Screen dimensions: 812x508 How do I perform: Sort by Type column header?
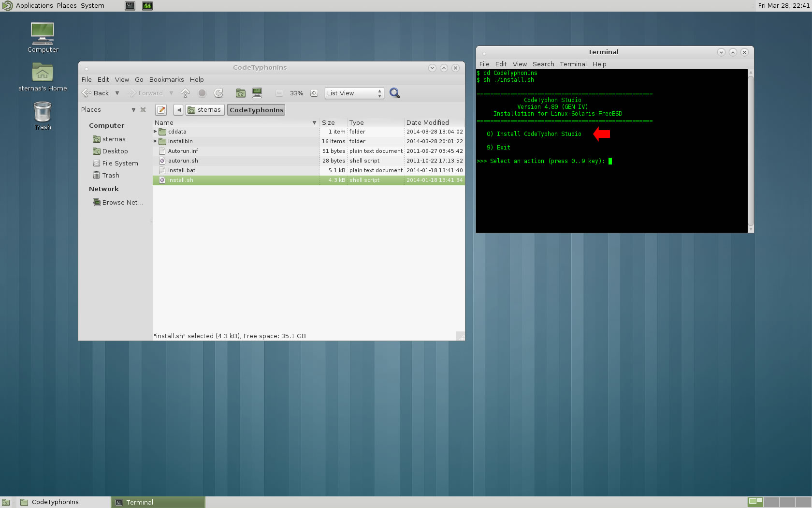point(376,122)
